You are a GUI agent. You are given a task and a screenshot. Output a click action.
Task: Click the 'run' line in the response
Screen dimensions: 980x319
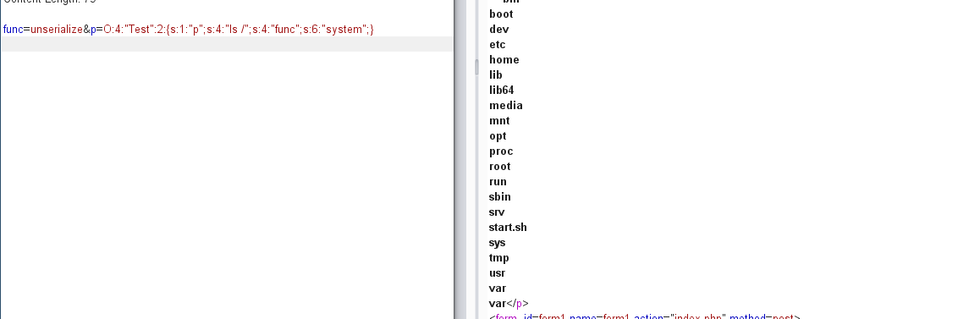click(498, 181)
